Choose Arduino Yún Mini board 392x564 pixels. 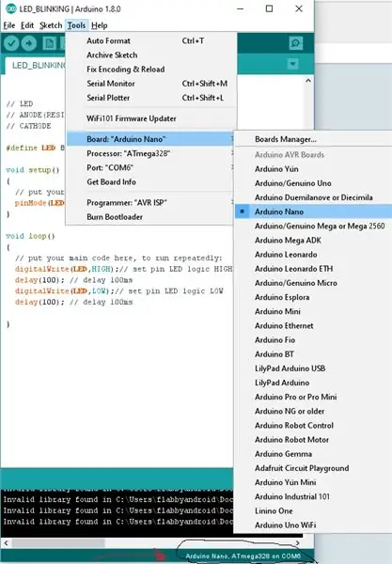313,482
